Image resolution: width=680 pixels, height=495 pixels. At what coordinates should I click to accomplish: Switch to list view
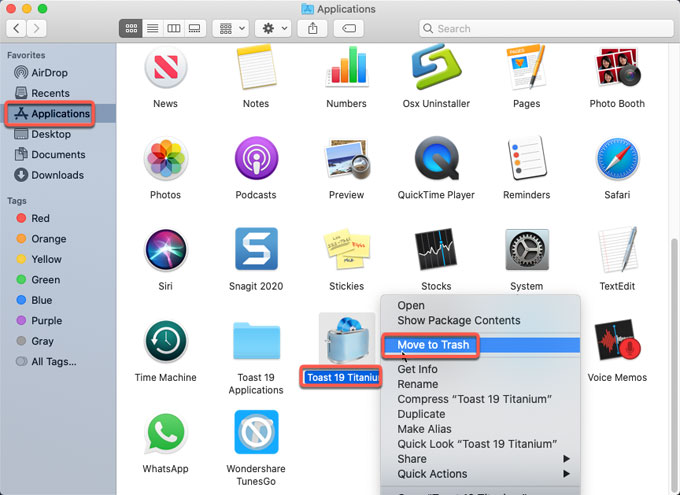pos(153,29)
